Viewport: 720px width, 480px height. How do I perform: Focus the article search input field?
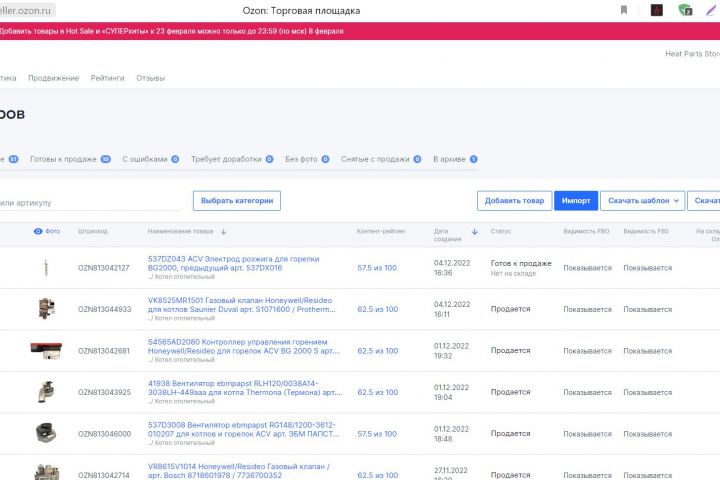click(x=90, y=203)
